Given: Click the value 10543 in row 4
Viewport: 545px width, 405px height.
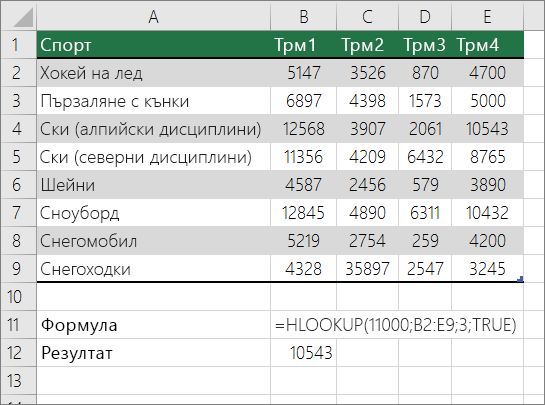Looking at the screenshot, I should point(487,129).
